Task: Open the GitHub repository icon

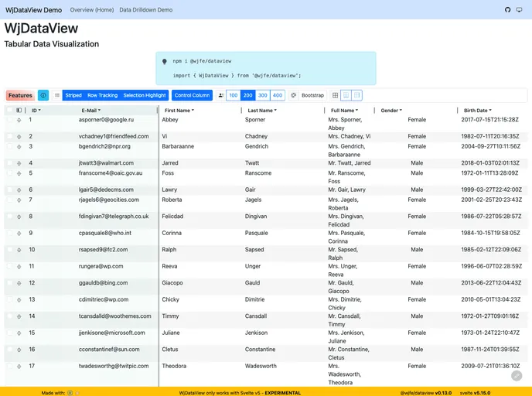Action: click(x=507, y=10)
